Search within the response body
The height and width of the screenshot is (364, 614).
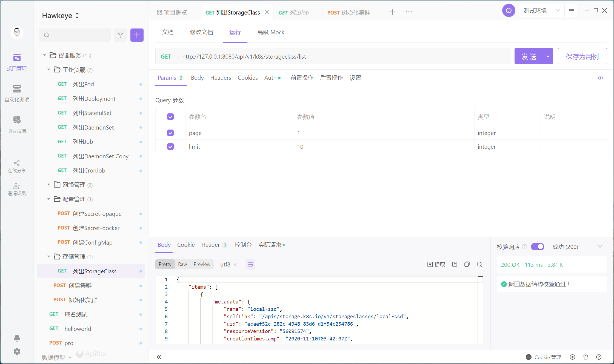(x=479, y=264)
